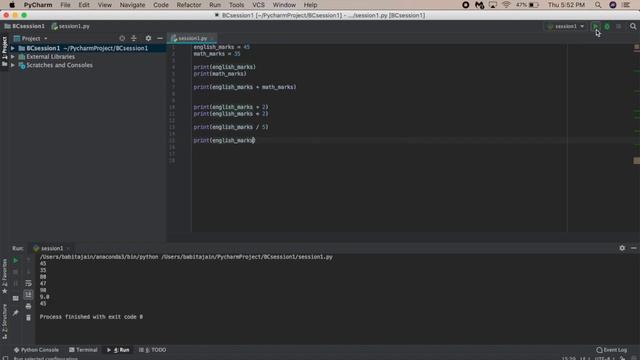Open the Structure side tab
640x360 pixels.
click(4, 322)
